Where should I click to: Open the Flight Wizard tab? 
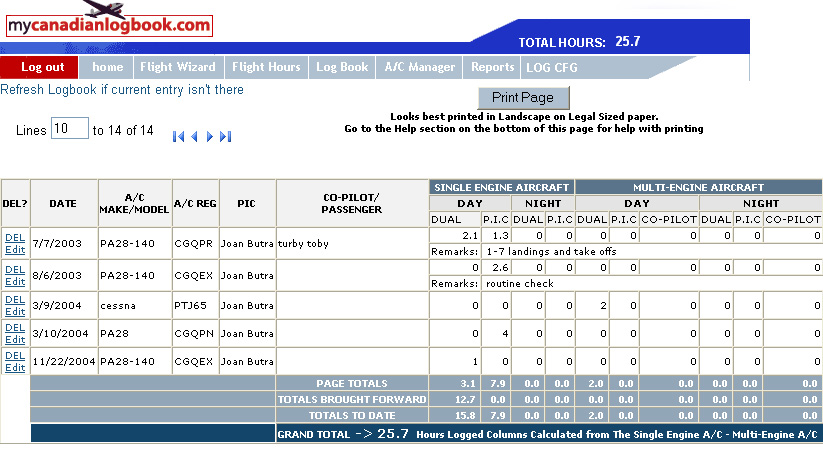(178, 67)
